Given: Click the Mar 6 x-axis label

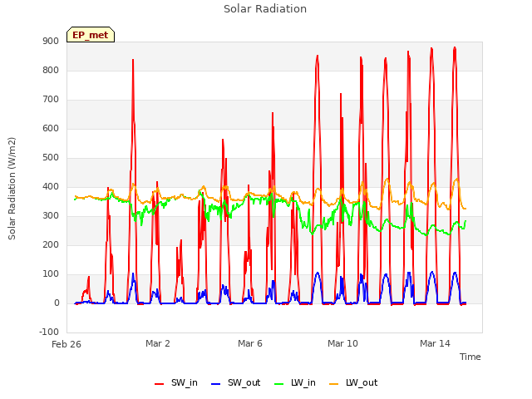Looking at the screenshot, I should 250,343.
